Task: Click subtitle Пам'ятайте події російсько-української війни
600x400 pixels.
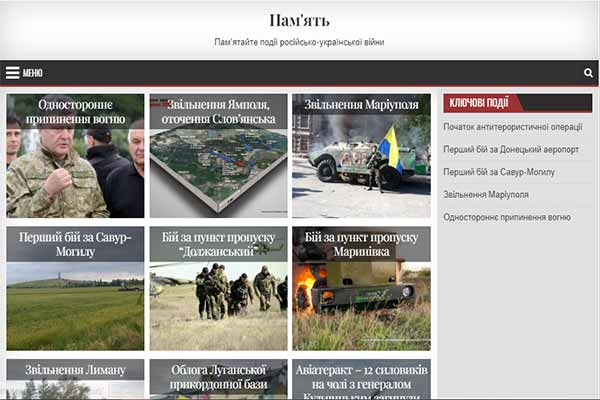Action: [299, 42]
